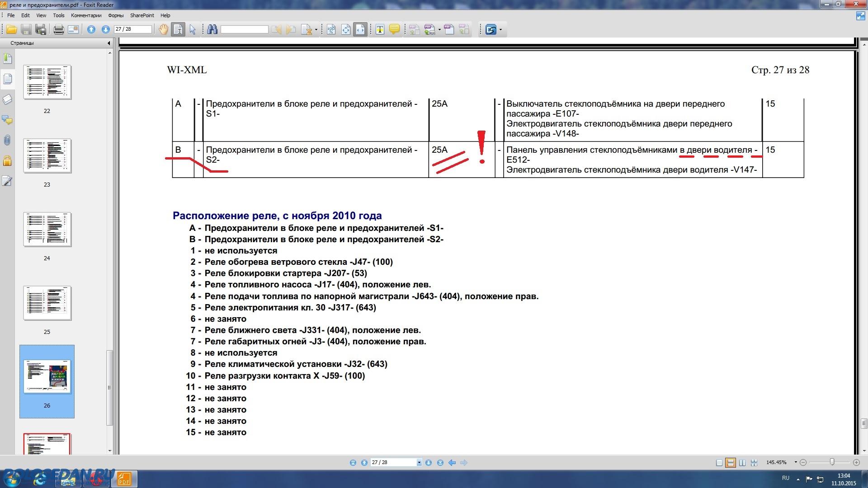Click the binoculars Search icon
The width and height of the screenshot is (868, 488).
[212, 30]
